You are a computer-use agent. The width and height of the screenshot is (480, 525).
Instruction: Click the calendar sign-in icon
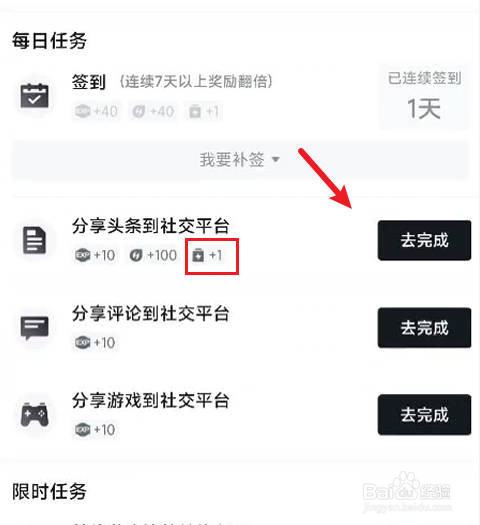[34, 96]
